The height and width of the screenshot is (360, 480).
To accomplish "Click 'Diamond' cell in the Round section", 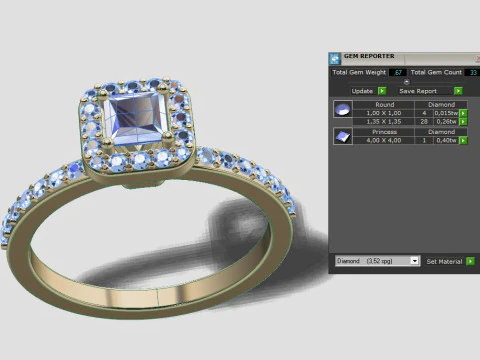I will [x=441, y=105].
